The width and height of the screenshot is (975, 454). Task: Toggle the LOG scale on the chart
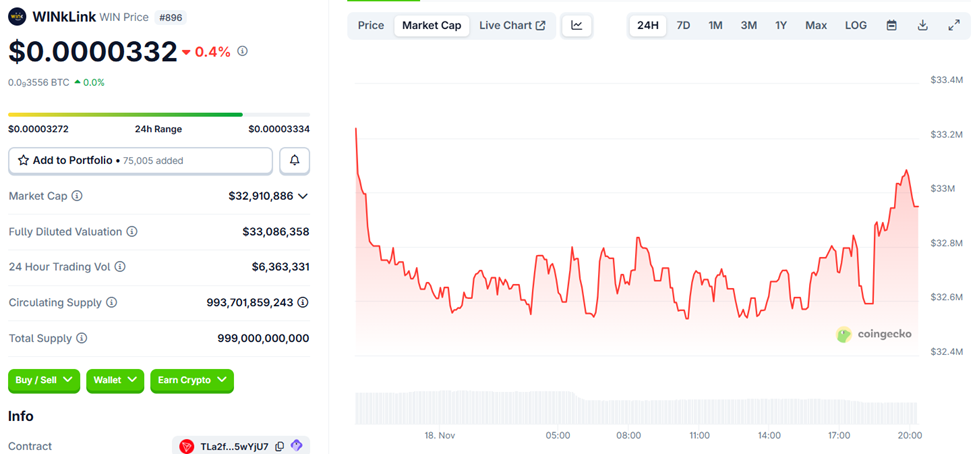pos(856,25)
